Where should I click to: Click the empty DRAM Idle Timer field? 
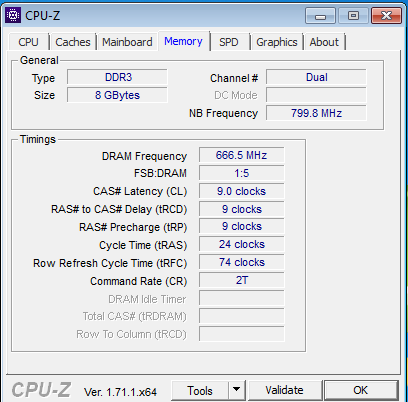[242, 298]
